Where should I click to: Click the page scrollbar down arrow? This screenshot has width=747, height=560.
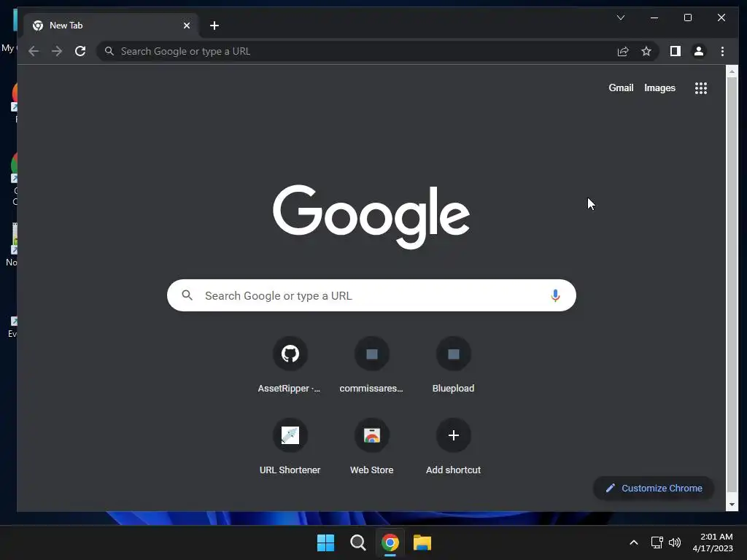coord(732,505)
